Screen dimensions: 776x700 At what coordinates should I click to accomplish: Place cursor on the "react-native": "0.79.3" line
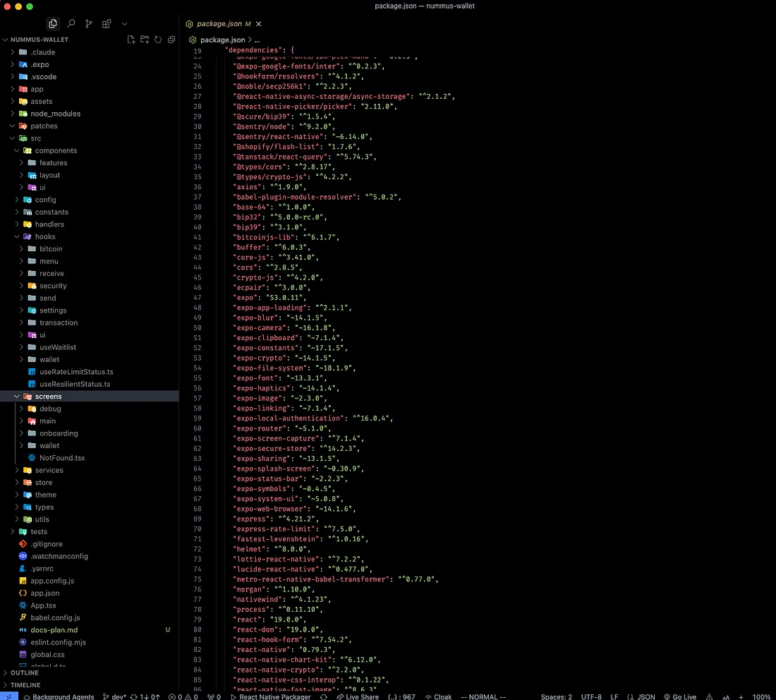(x=284, y=649)
